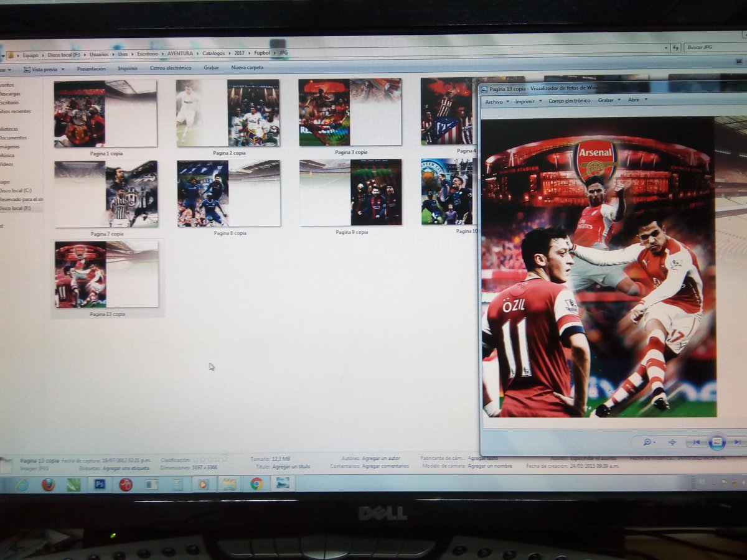Screen dimensions: 747x560
Task: Launch Firefox from the taskbar
Action: [49, 485]
